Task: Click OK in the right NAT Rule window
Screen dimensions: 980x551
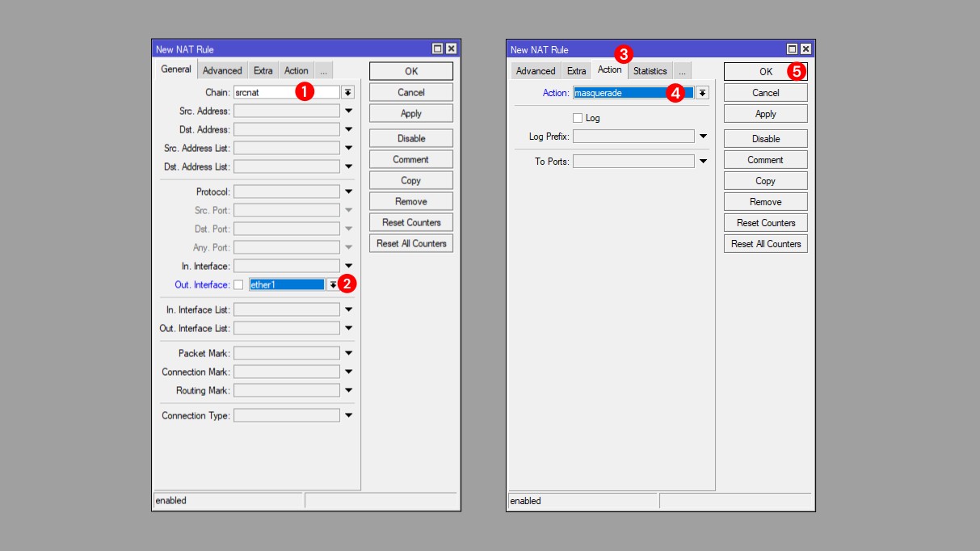Action: coord(765,71)
